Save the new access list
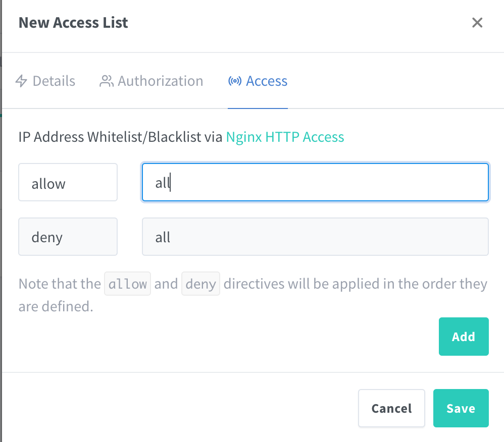 [461, 408]
